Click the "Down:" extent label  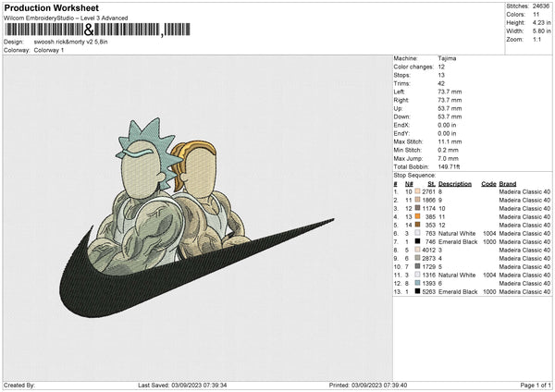401,116
